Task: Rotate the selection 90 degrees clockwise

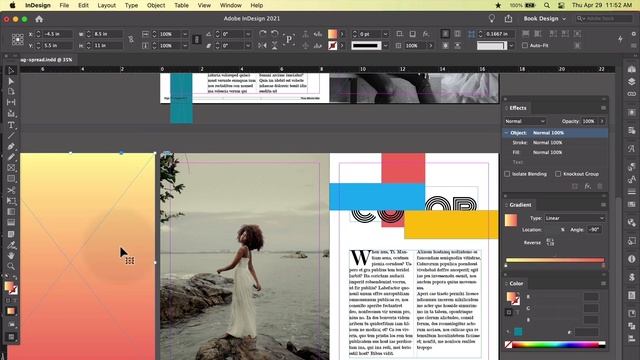Action: [x=262, y=34]
